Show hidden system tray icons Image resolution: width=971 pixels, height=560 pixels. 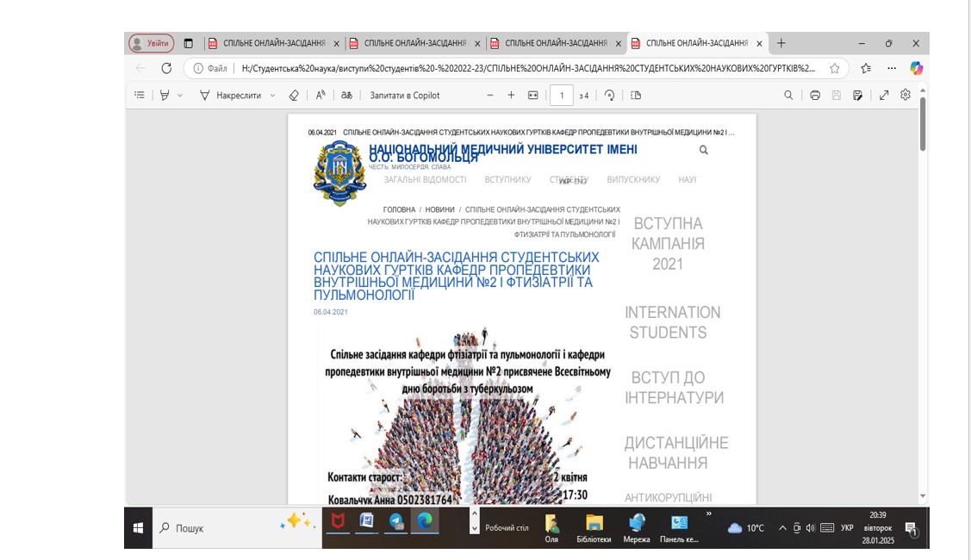pos(782,528)
